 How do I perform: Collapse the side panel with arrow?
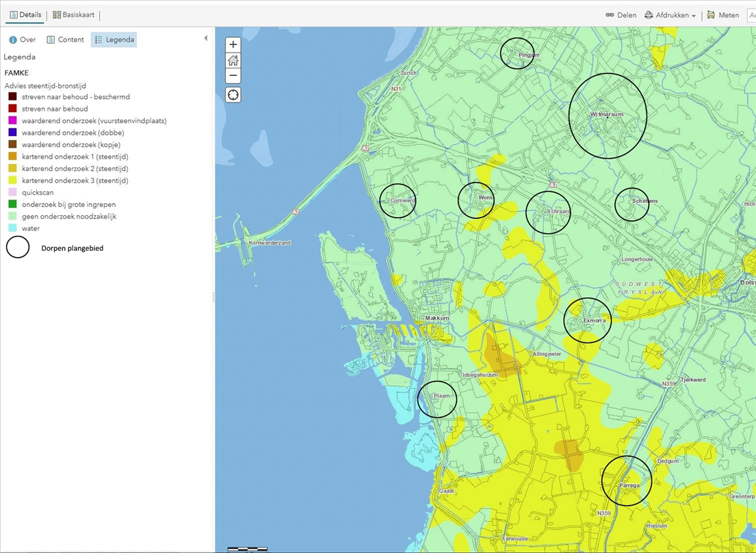coord(205,38)
